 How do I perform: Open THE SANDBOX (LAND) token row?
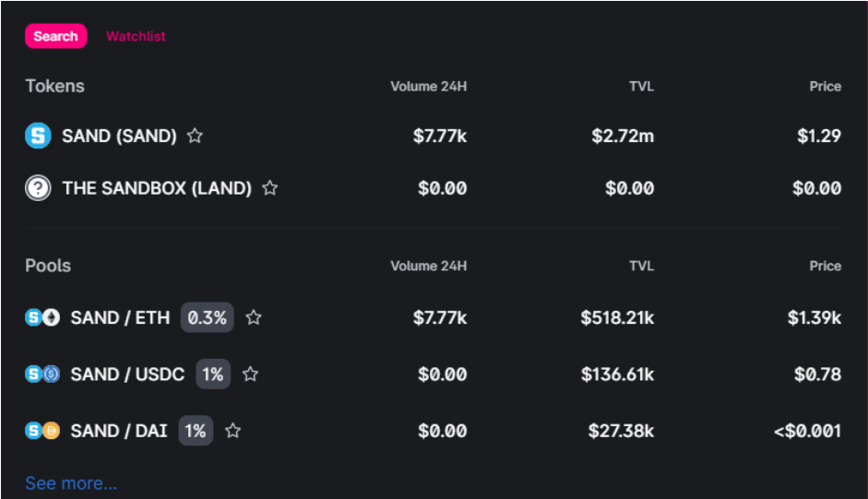tap(433, 188)
